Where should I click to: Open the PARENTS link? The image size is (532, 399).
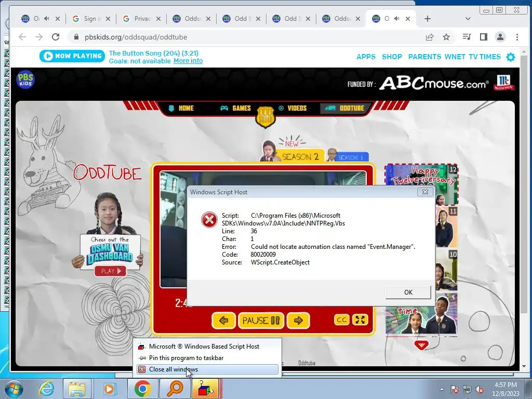(x=424, y=57)
